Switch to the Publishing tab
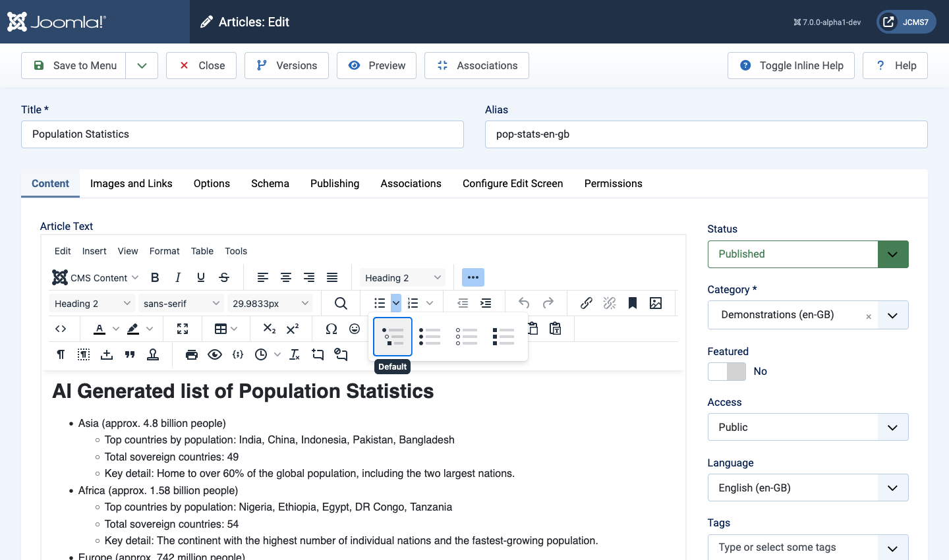The height and width of the screenshot is (560, 949). click(x=335, y=184)
